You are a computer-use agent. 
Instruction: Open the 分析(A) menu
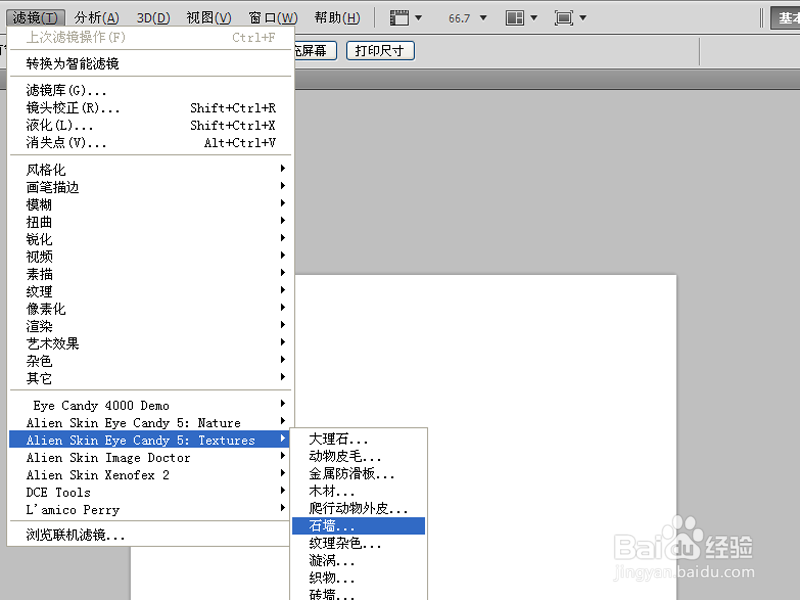[96, 18]
